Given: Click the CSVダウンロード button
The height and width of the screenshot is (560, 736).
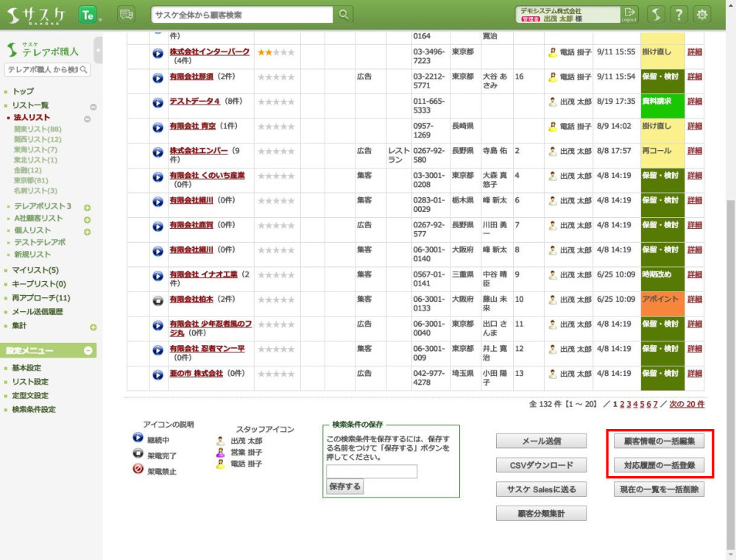Looking at the screenshot, I should (541, 465).
